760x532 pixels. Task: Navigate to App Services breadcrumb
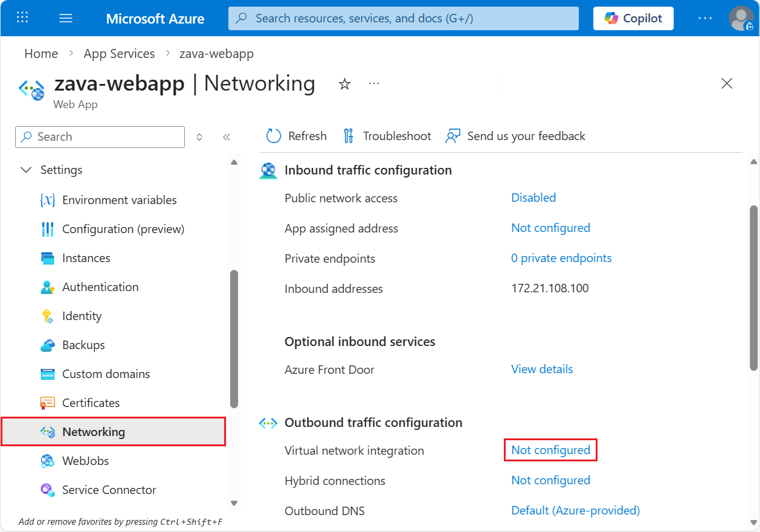(x=119, y=53)
